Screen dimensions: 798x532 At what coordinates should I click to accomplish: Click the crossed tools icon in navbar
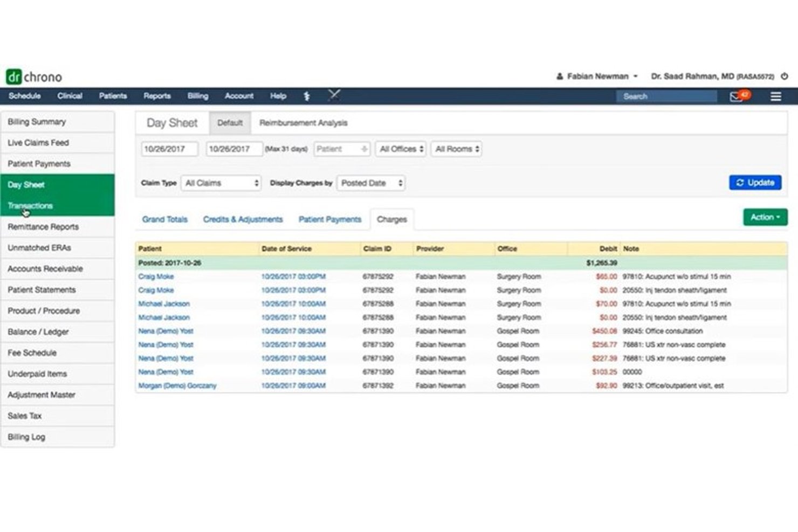(334, 95)
